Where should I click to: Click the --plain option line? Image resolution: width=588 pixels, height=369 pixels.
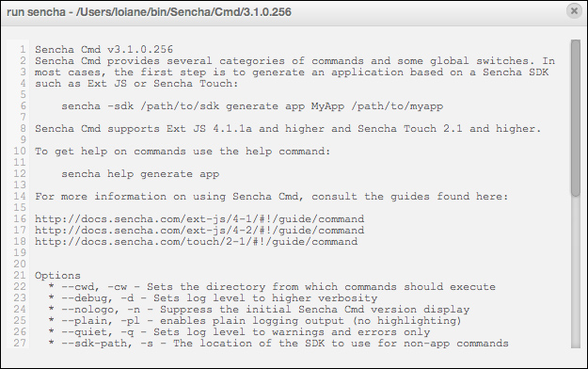coord(255,321)
